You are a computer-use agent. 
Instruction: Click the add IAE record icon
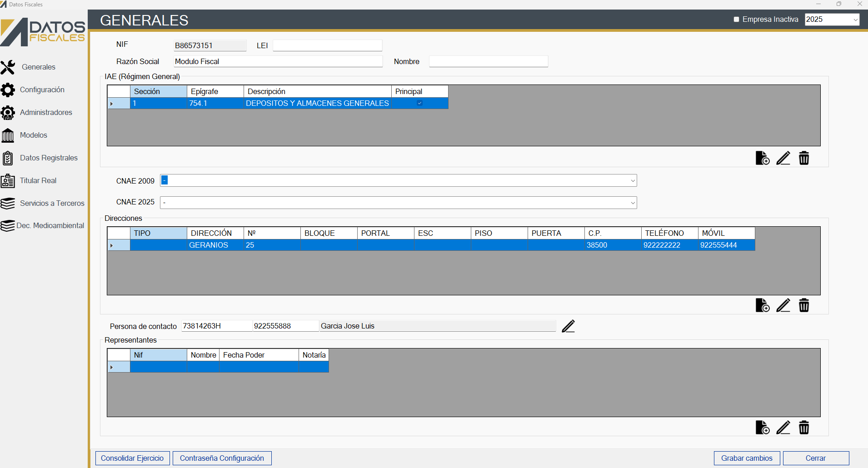click(x=762, y=158)
